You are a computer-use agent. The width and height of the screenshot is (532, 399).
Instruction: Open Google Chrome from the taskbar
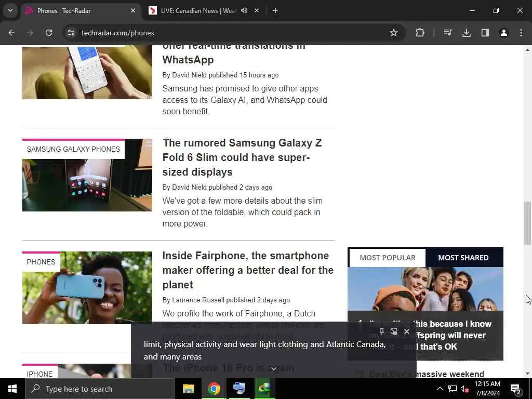pos(214,389)
